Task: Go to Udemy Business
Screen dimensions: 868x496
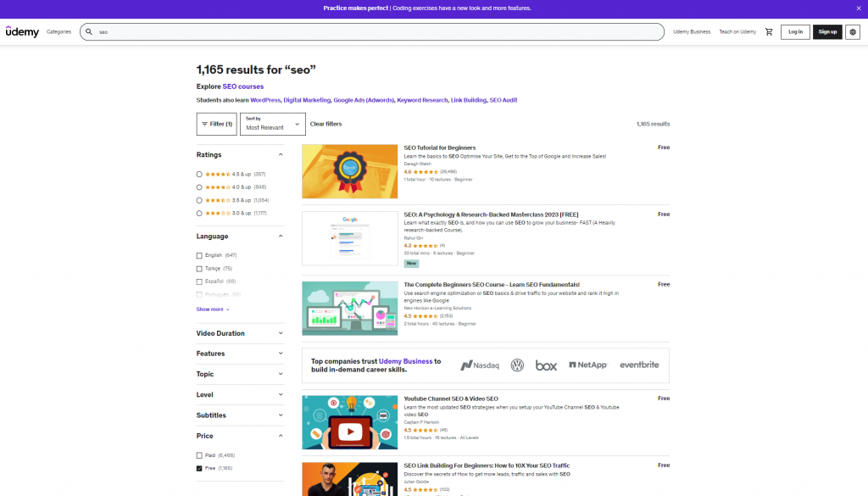Action: pos(692,32)
